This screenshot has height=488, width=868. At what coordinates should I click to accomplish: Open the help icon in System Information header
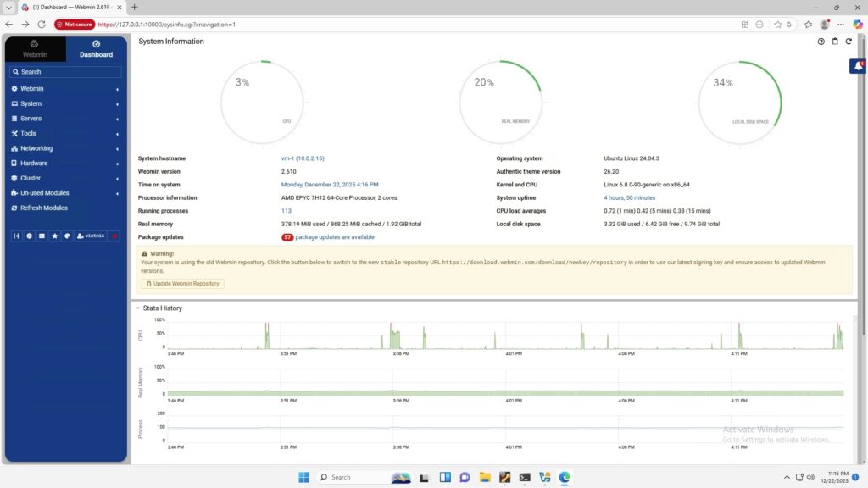click(821, 42)
